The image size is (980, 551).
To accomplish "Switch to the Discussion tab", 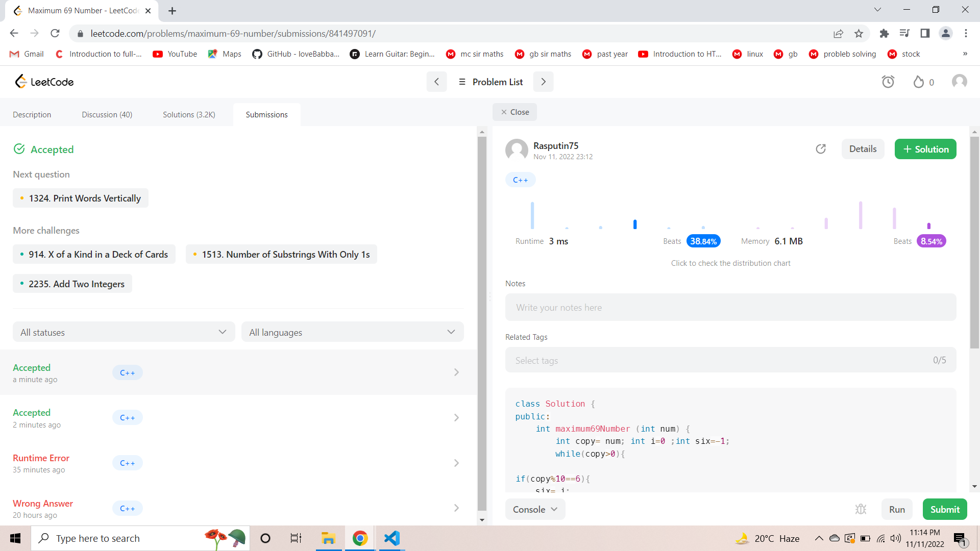I will 107,114.
